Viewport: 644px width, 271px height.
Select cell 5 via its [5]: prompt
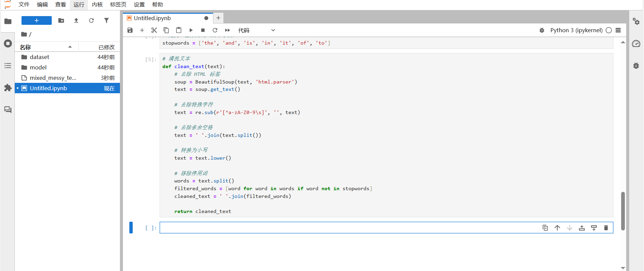(151, 59)
